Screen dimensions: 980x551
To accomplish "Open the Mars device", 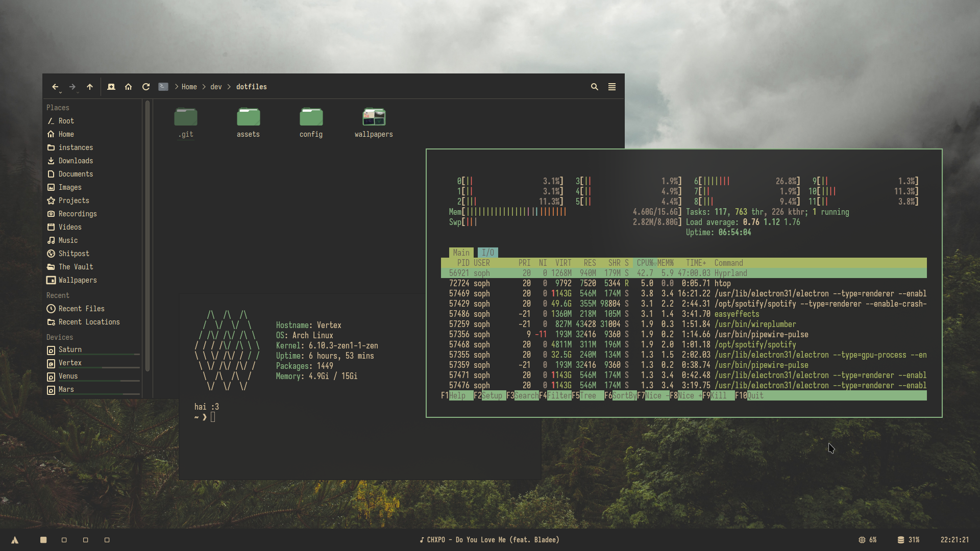I will click(x=92, y=390).
